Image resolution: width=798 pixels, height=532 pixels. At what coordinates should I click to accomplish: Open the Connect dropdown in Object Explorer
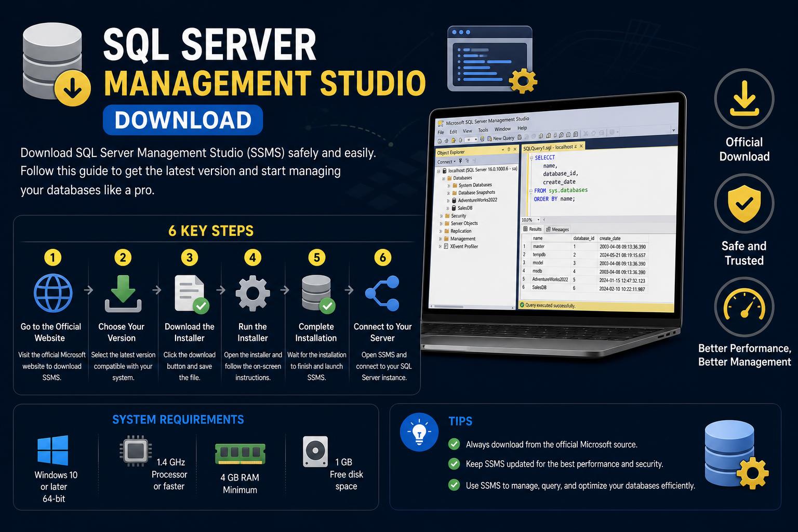tap(446, 162)
